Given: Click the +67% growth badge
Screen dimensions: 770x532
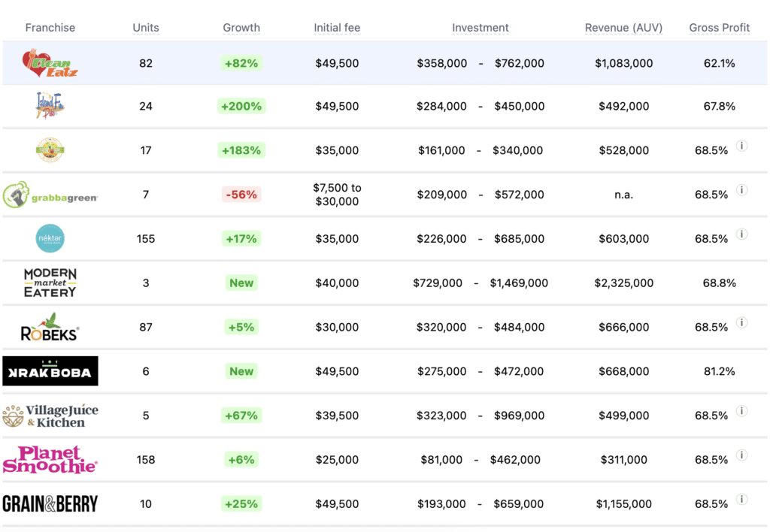Looking at the screenshot, I should click(241, 416).
